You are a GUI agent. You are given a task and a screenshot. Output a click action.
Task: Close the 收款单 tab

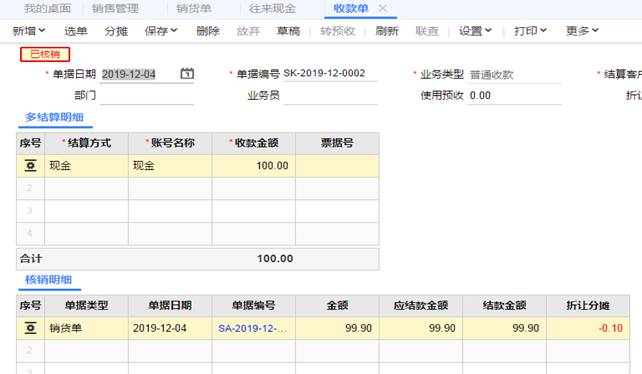click(382, 8)
